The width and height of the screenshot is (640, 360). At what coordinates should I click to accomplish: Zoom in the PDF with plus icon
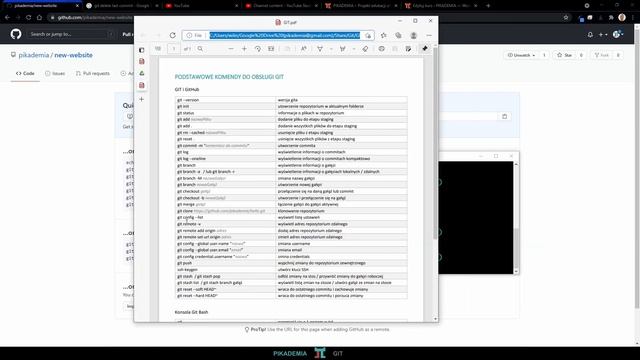[244, 49]
